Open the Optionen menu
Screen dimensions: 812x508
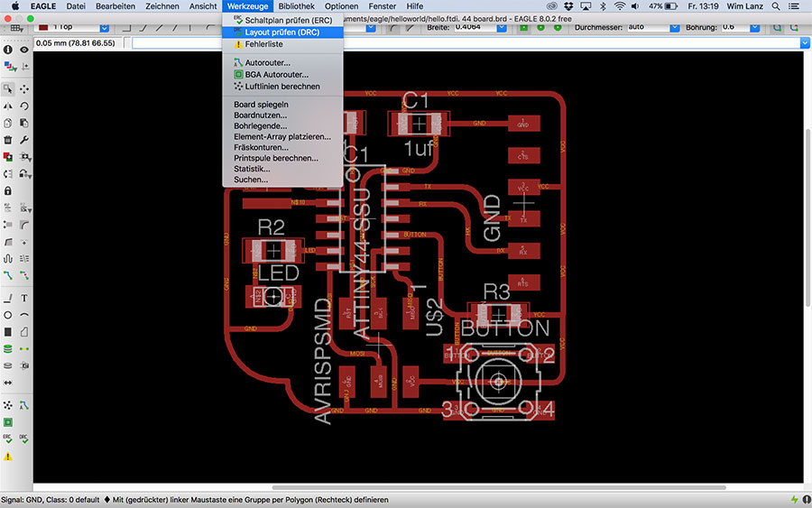point(341,6)
